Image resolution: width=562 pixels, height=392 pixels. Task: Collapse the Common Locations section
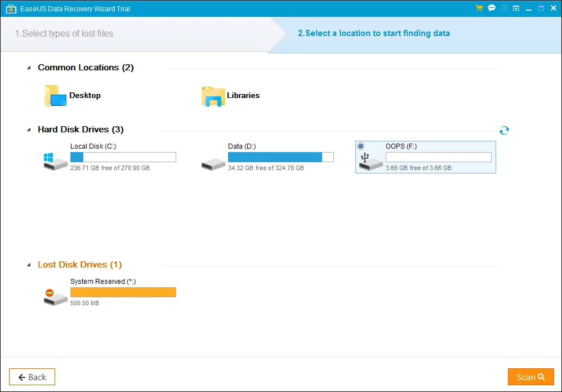click(29, 68)
